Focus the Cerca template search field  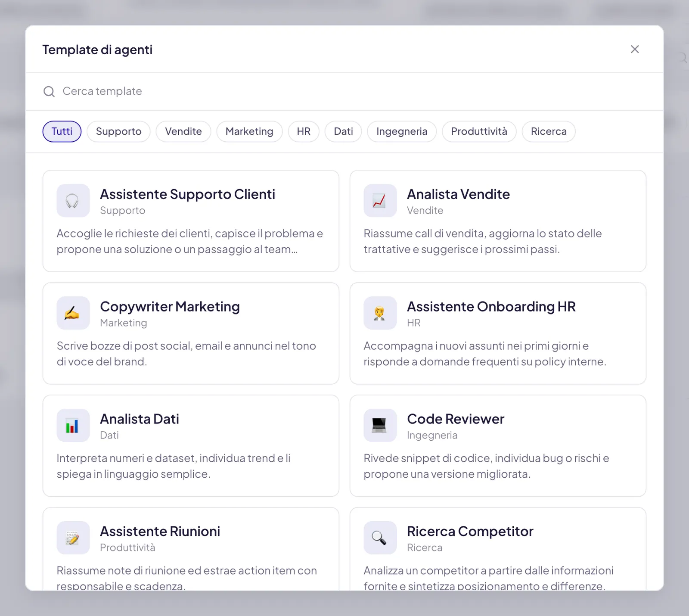coord(344,91)
